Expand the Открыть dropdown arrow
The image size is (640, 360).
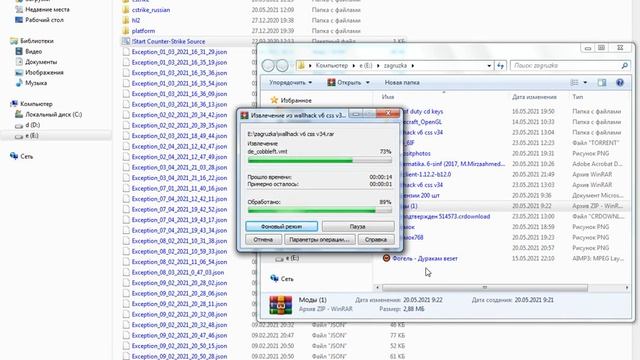tap(368, 82)
